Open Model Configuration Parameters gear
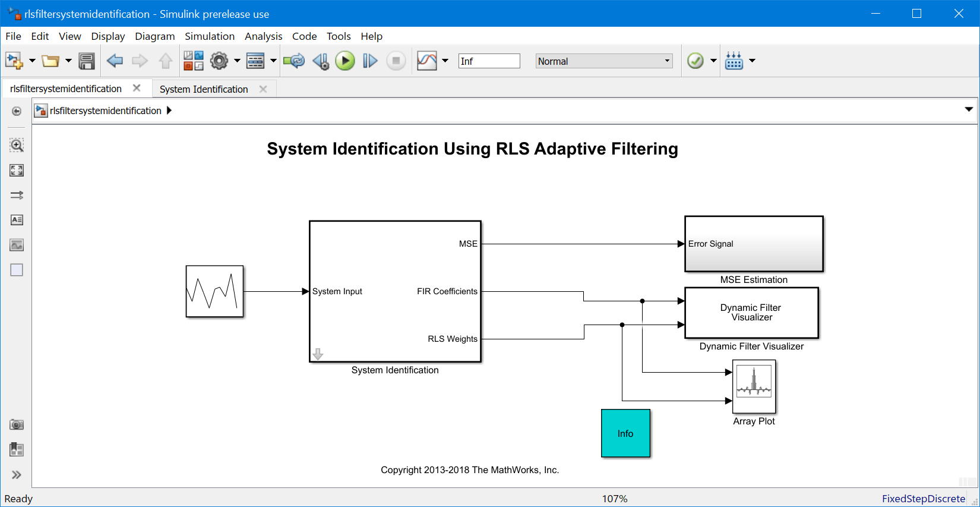Screen dimensions: 980x507 (219, 61)
